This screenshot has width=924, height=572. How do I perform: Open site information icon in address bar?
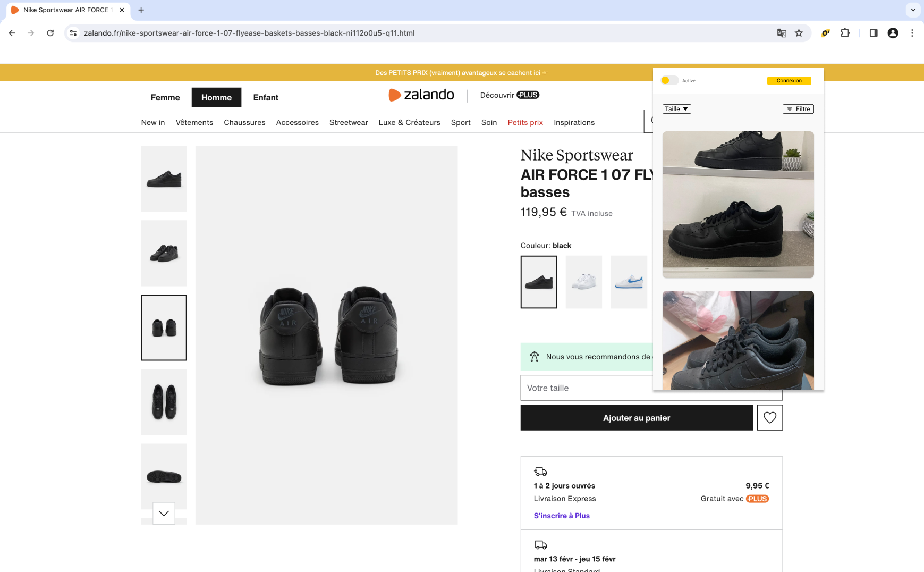[x=73, y=33]
